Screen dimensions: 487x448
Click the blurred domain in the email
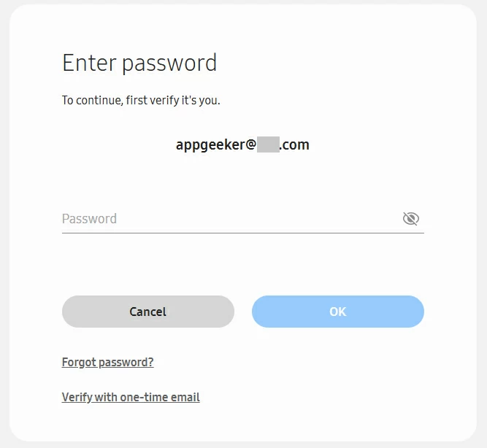(268, 144)
